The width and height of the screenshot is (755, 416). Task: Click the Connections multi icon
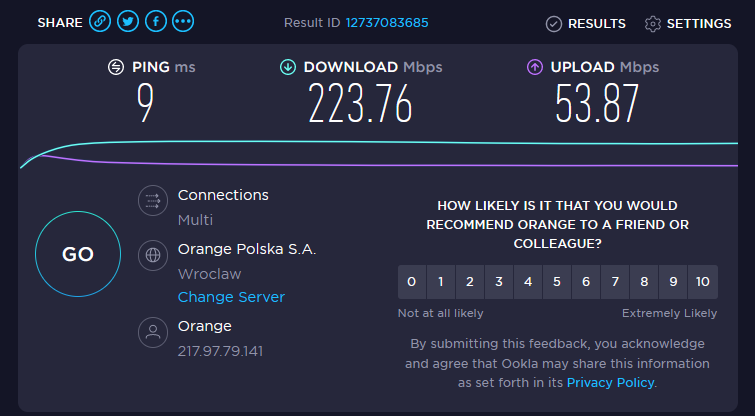tap(153, 200)
